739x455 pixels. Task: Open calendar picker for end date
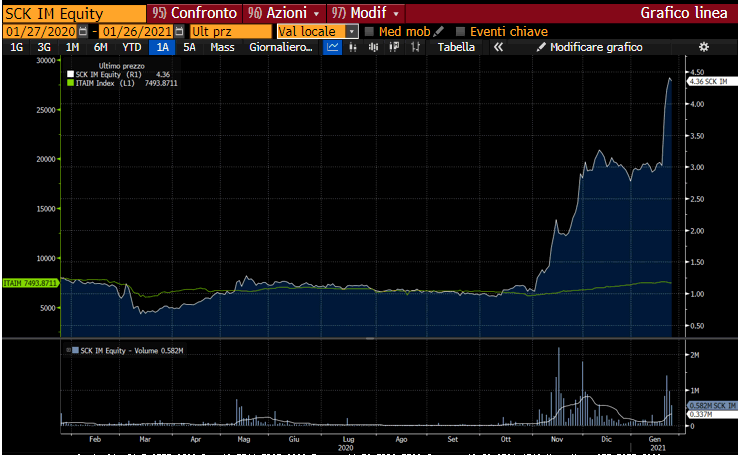[x=179, y=32]
